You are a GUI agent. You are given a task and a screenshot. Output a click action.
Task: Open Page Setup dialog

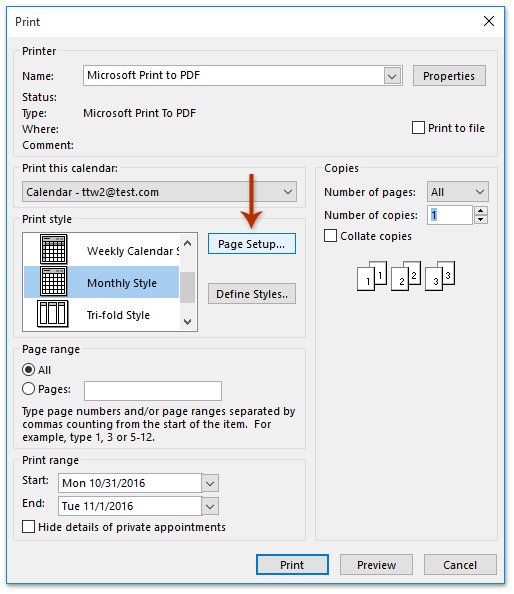[x=252, y=244]
